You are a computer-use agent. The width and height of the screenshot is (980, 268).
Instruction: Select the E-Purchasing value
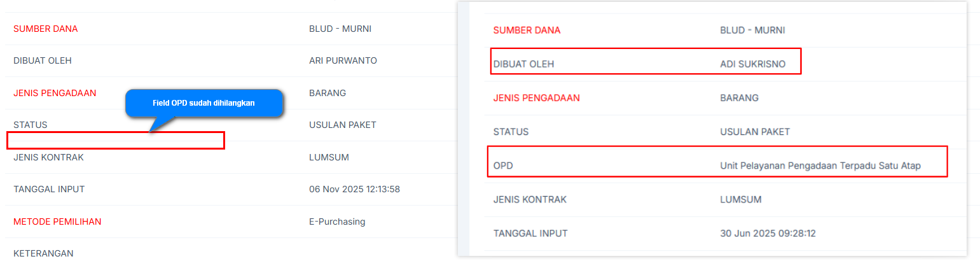click(x=337, y=222)
